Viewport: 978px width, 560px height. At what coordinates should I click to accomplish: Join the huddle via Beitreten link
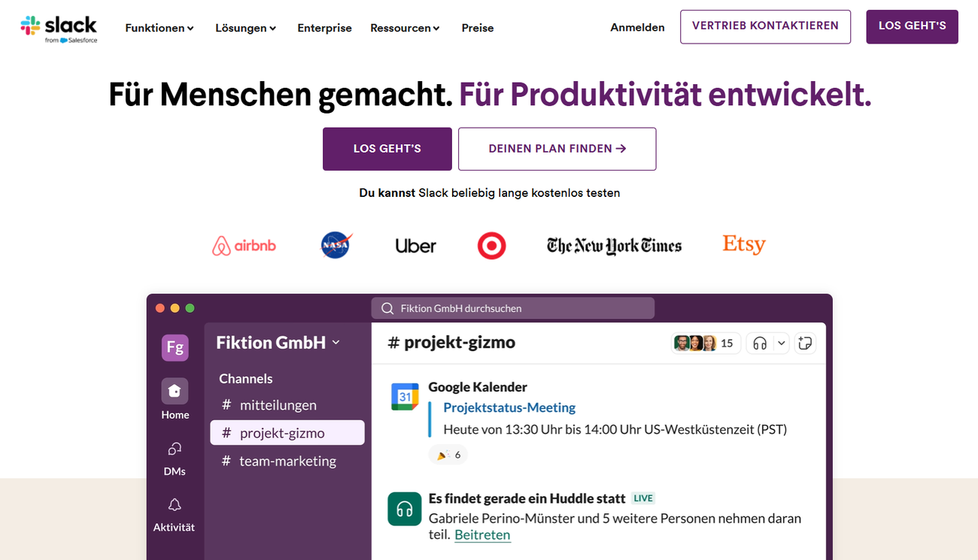pyautogui.click(x=482, y=534)
